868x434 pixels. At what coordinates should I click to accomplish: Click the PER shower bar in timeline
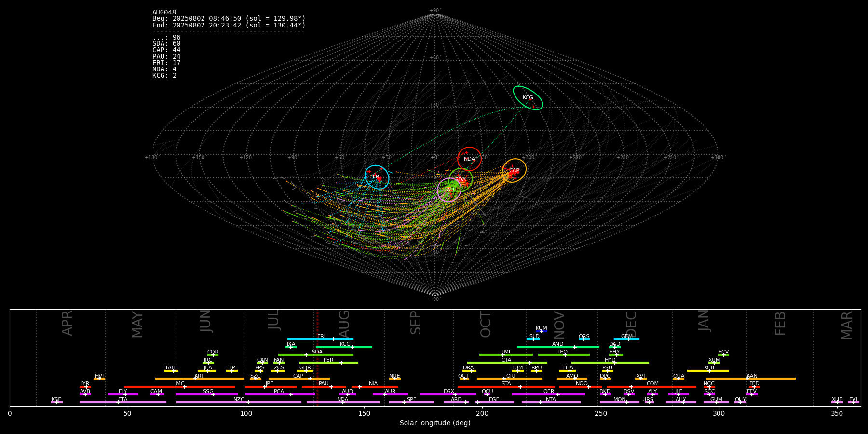pyautogui.click(x=329, y=363)
